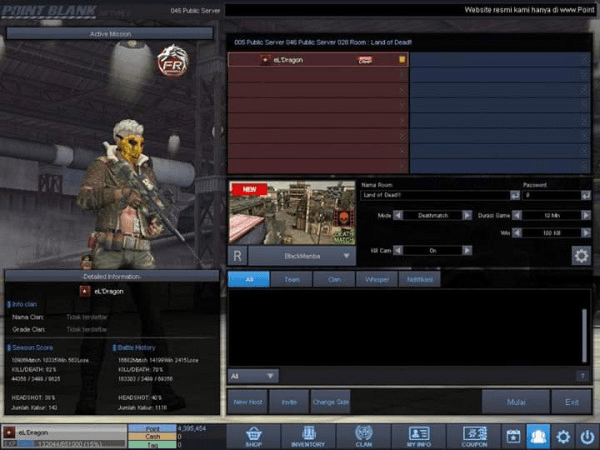This screenshot has width=600, height=450.
Task: Increase Durasi Game with right arrow
Action: tap(584, 215)
